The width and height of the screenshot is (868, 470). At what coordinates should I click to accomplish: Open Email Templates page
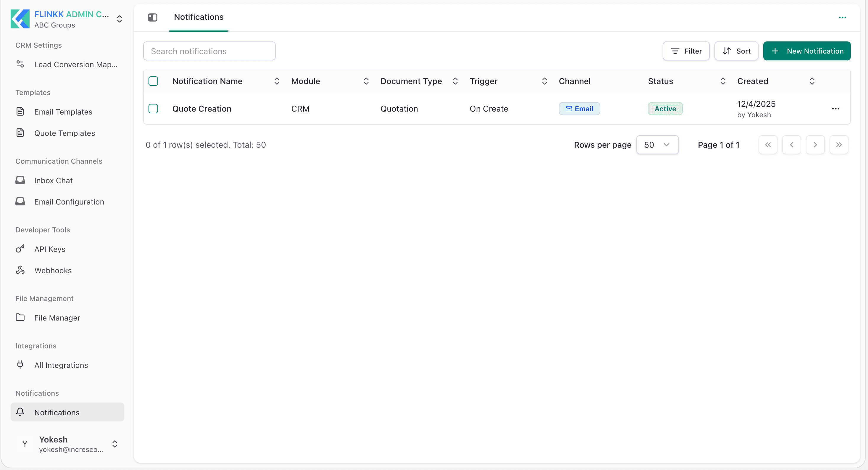pyautogui.click(x=67, y=112)
